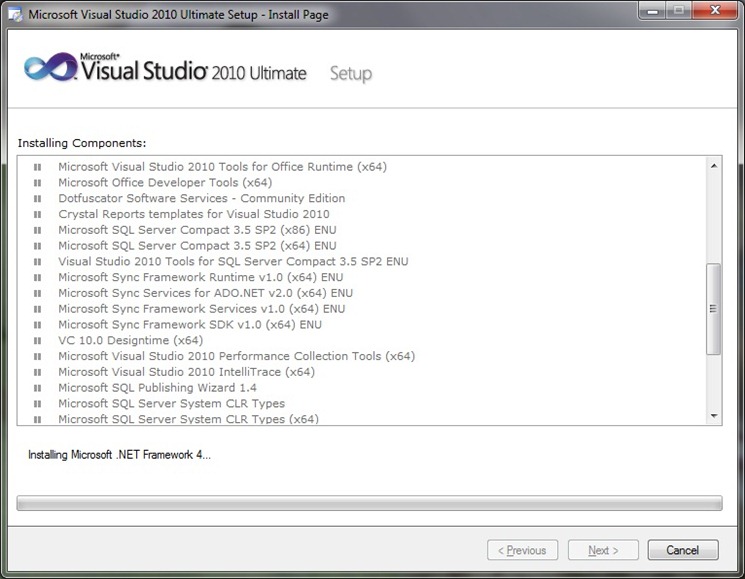Click the components list scrollbar thumb
745x579 pixels.
(714, 309)
